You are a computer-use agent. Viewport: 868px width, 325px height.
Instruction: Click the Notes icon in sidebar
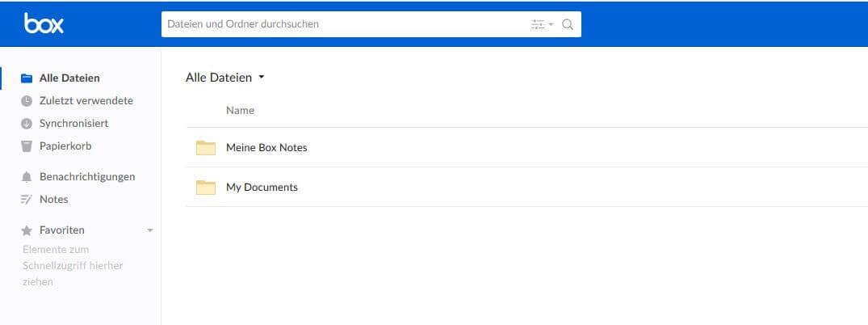point(26,200)
